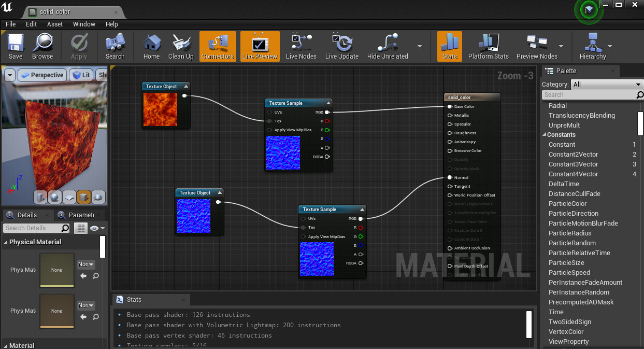The image size is (644, 349).
Task: Apply changes to the material
Action: click(79, 46)
